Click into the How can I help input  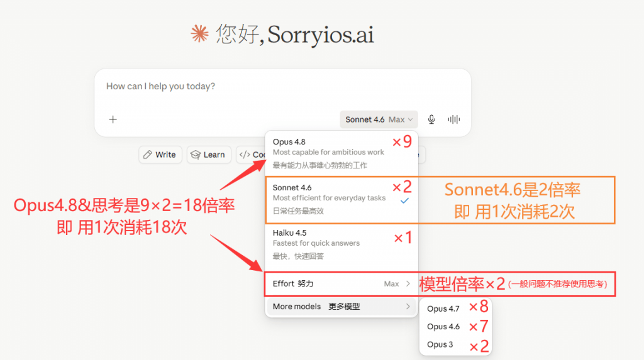point(282,87)
